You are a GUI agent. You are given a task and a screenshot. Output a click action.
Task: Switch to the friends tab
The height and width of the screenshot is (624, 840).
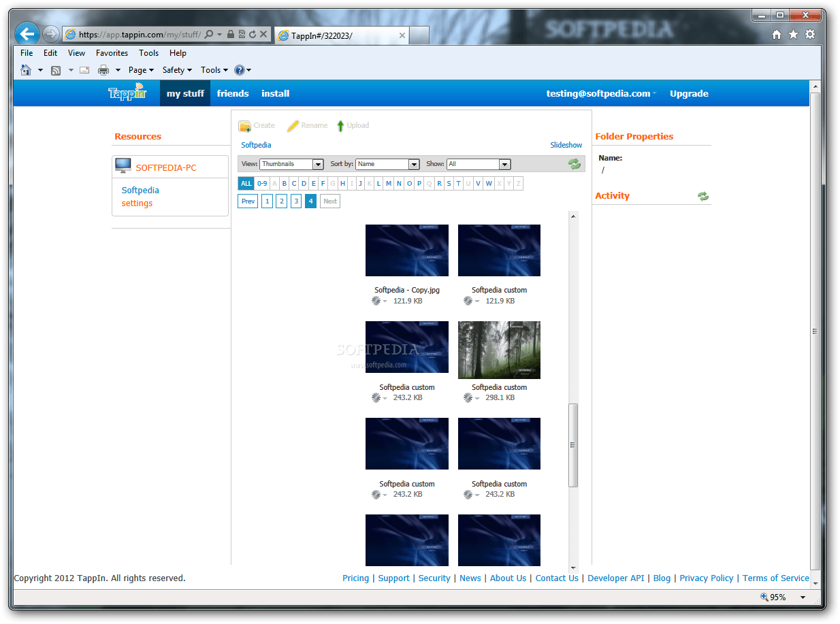pos(233,93)
